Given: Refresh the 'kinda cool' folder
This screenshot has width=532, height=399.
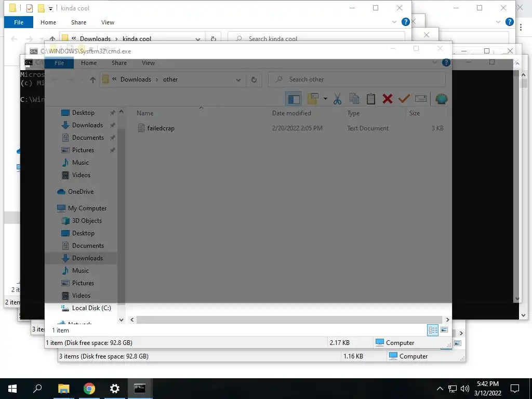Looking at the screenshot, I should (x=214, y=38).
